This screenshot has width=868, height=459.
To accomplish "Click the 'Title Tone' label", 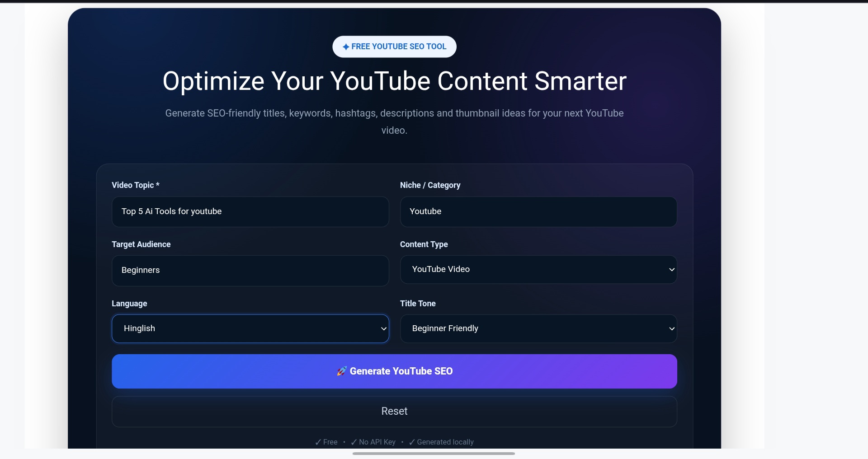I will tap(418, 304).
